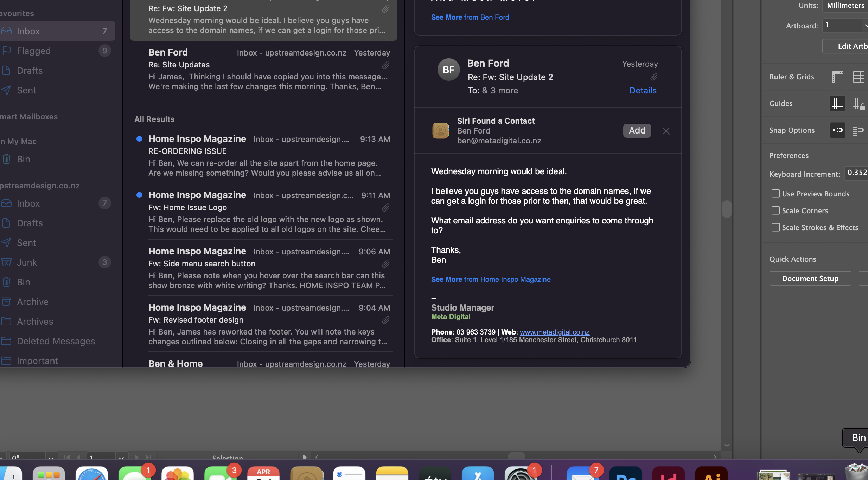Open the Units Millimeters dropdown
868x480 pixels.
coord(845,6)
